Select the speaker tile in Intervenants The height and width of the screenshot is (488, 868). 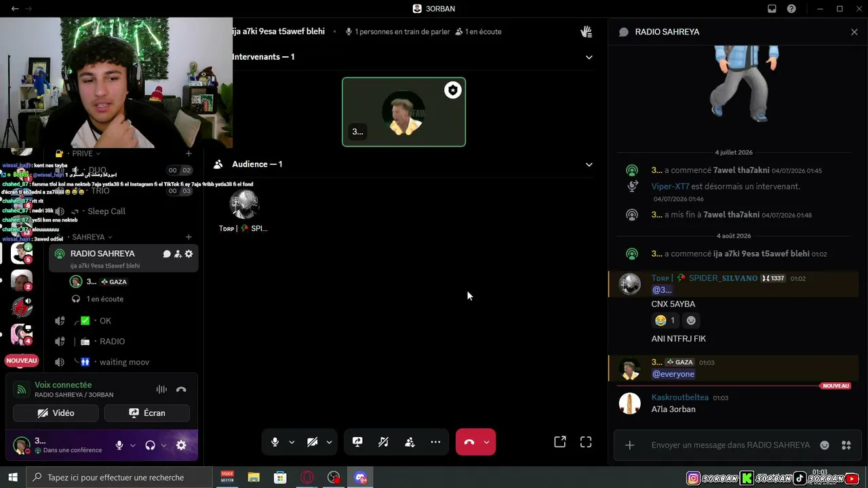pyautogui.click(x=403, y=112)
